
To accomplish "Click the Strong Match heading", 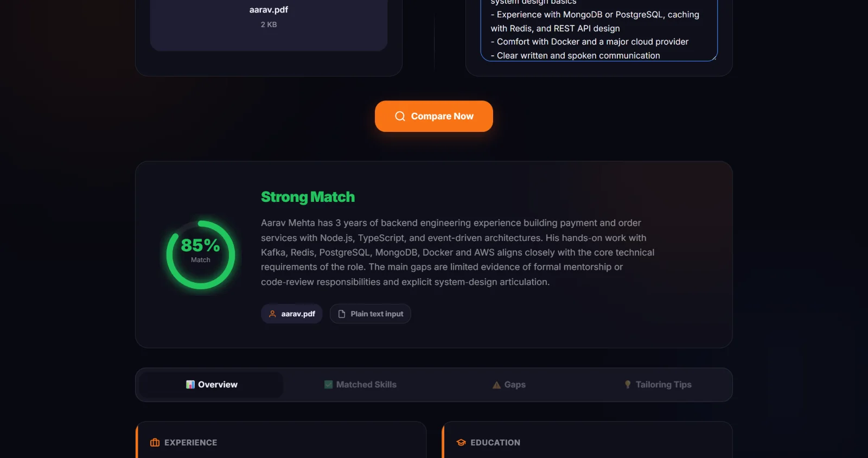I will 308,197.
